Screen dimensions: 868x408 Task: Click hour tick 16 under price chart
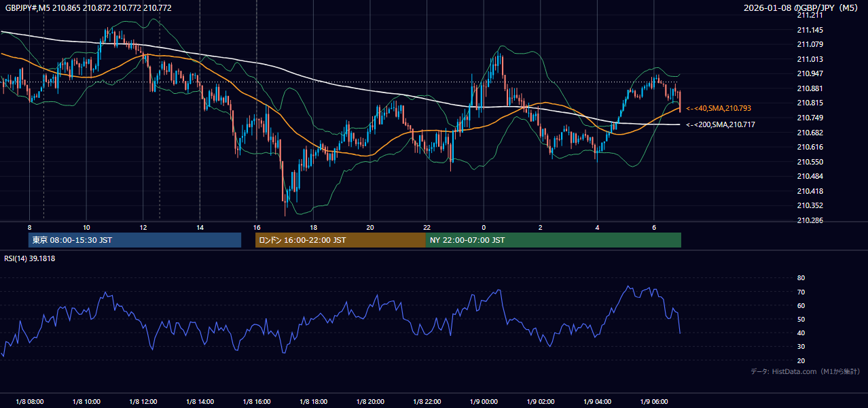click(257, 227)
